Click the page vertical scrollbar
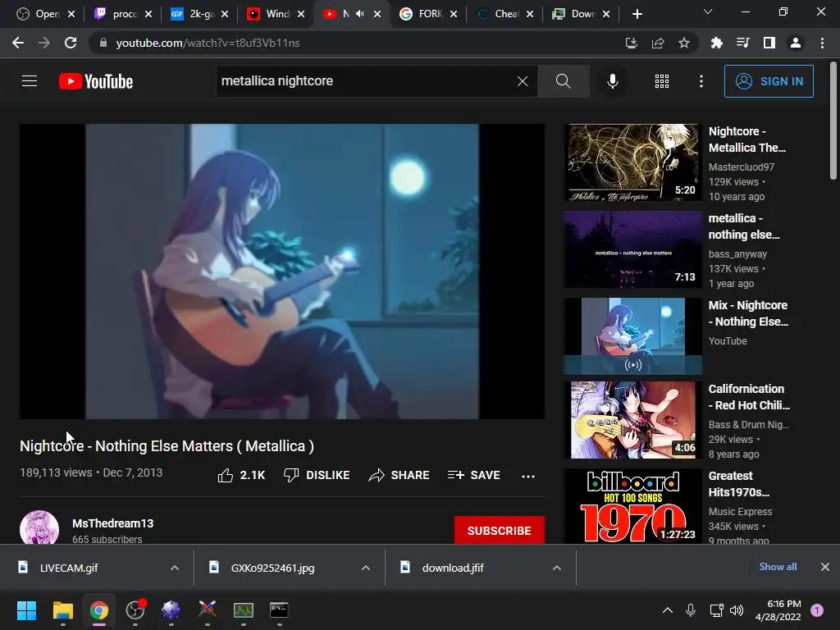 point(833,121)
